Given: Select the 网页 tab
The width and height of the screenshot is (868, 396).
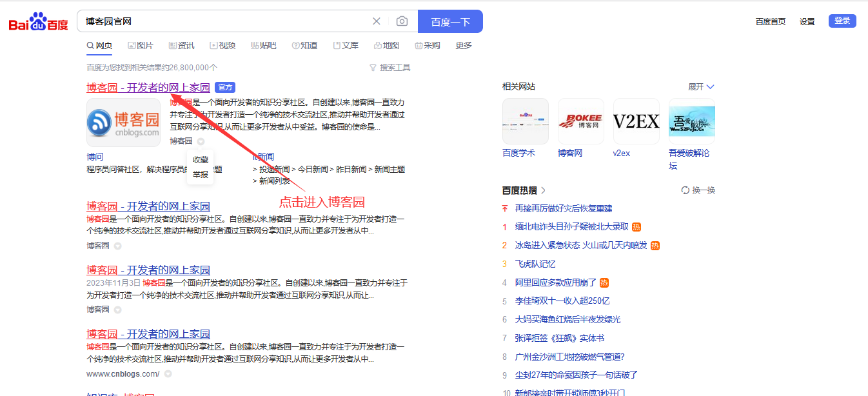Looking at the screenshot, I should (99, 46).
